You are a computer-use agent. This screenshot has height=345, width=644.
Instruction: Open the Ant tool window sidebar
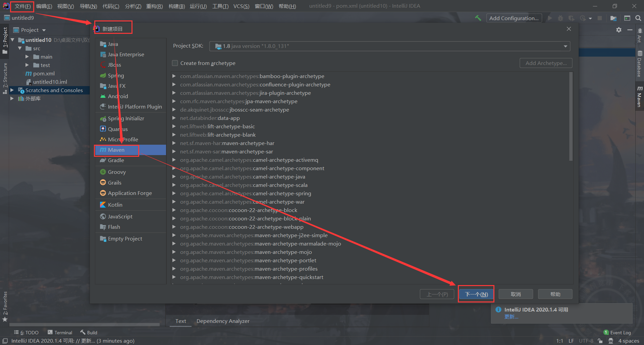[640, 36]
